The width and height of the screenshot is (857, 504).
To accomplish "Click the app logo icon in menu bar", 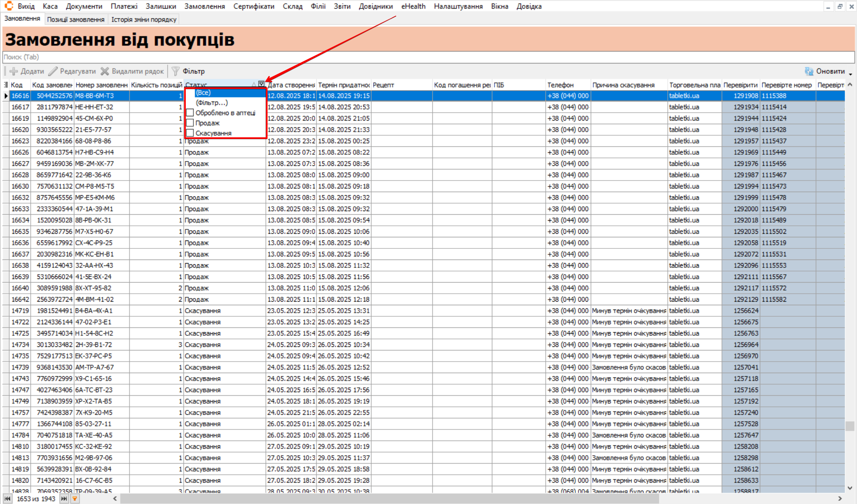I will (x=9, y=6).
